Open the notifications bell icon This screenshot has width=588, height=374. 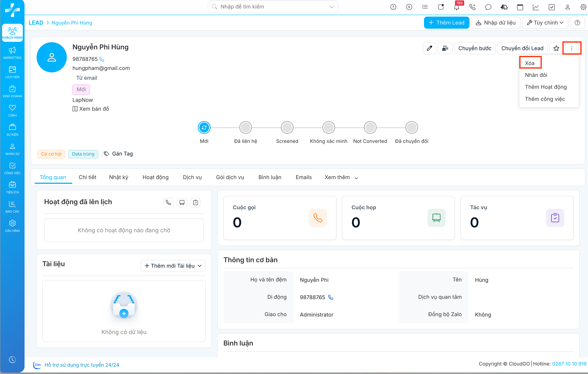[x=456, y=7]
